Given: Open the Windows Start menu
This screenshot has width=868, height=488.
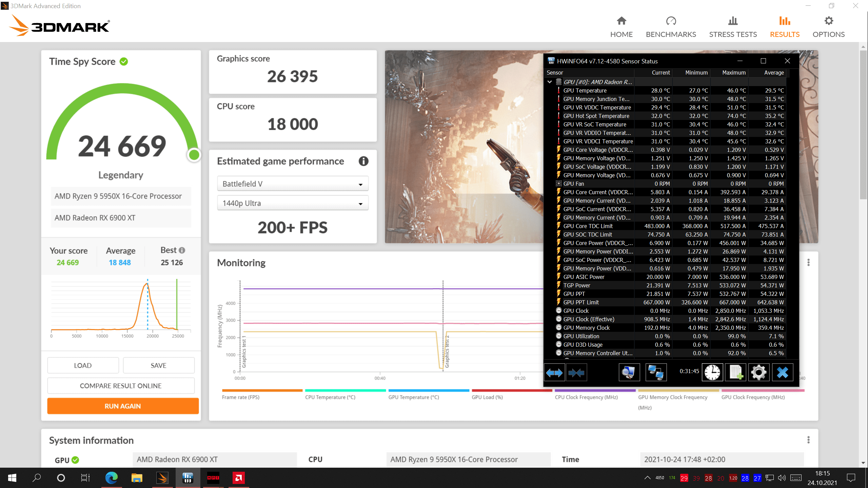Looking at the screenshot, I should tap(12, 478).
